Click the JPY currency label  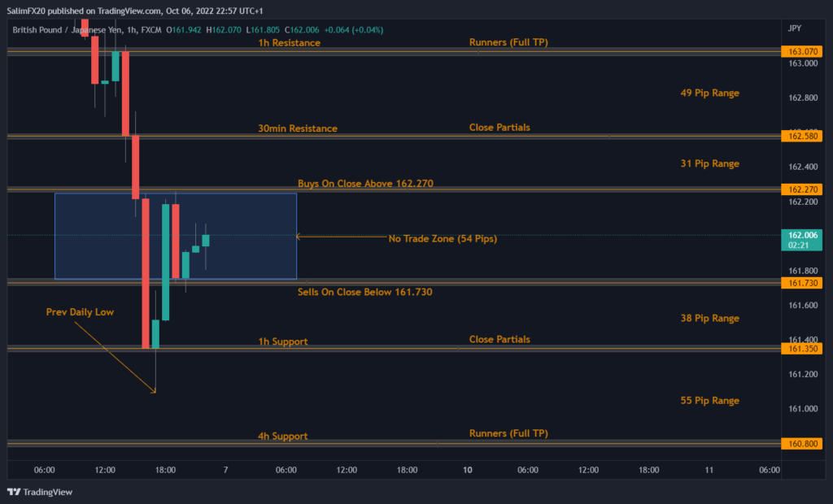coord(795,28)
